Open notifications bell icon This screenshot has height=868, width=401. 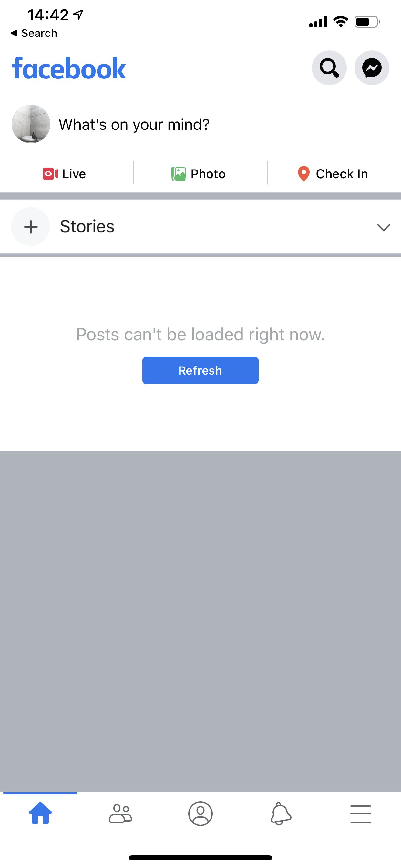coord(280,814)
